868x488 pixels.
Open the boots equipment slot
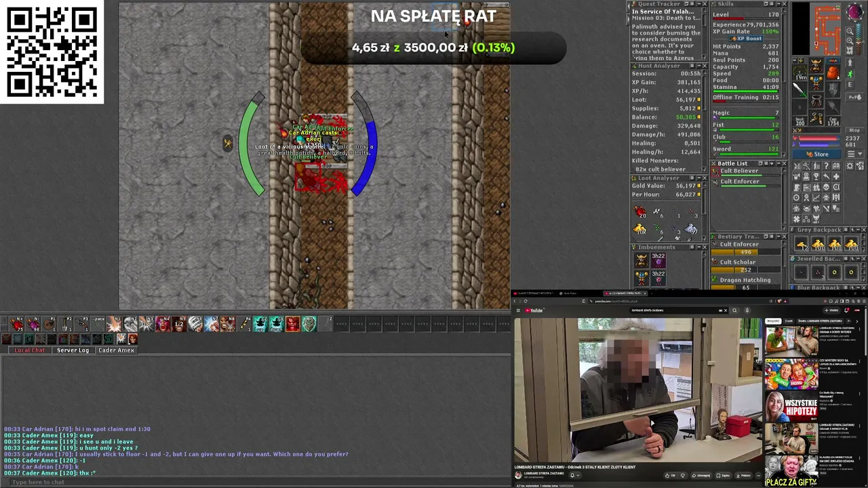point(816,119)
